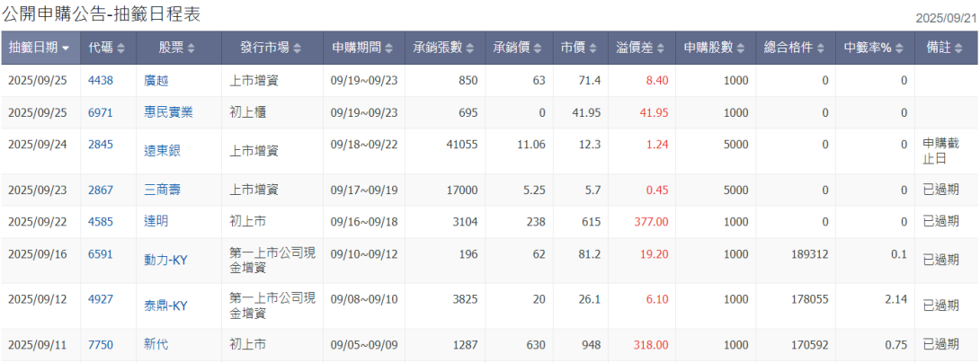Select 中籤率 value 2.14
Viewport: 980px width, 363px height.
coord(895,299)
